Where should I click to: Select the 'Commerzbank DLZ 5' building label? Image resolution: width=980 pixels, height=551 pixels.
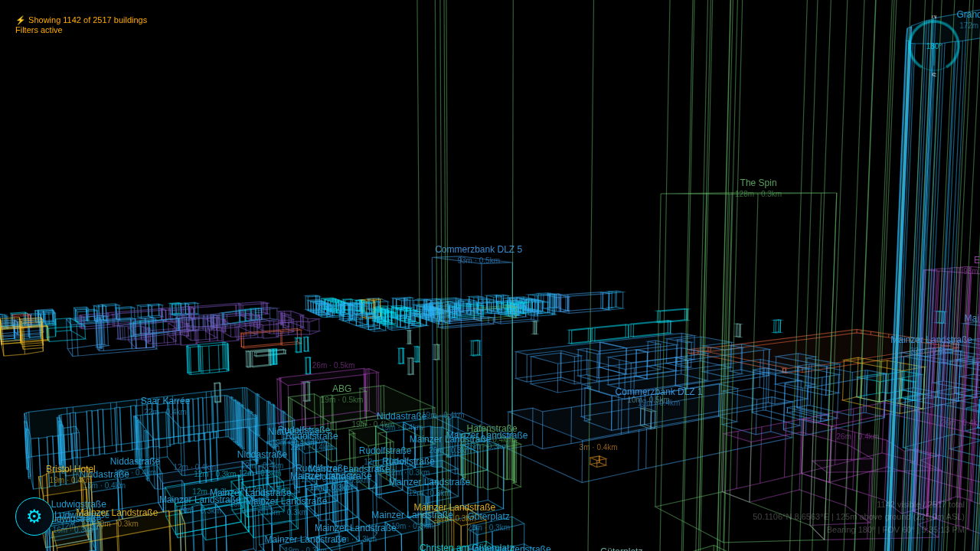pos(479,249)
